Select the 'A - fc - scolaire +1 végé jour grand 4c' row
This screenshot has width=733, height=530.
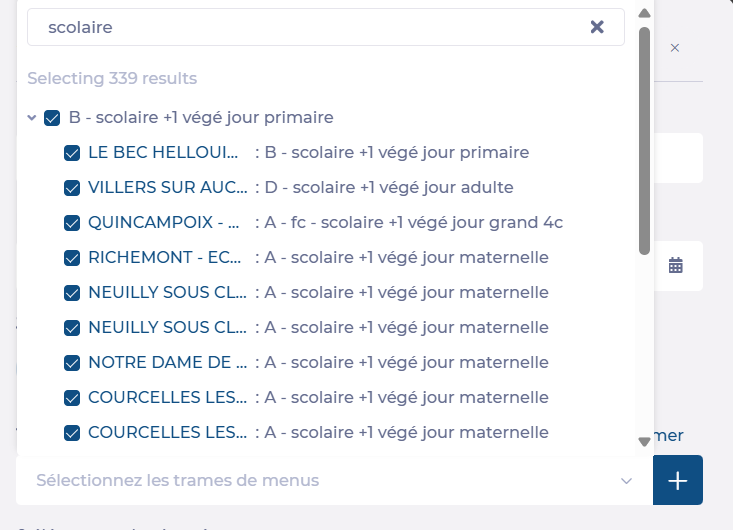pos(408,223)
